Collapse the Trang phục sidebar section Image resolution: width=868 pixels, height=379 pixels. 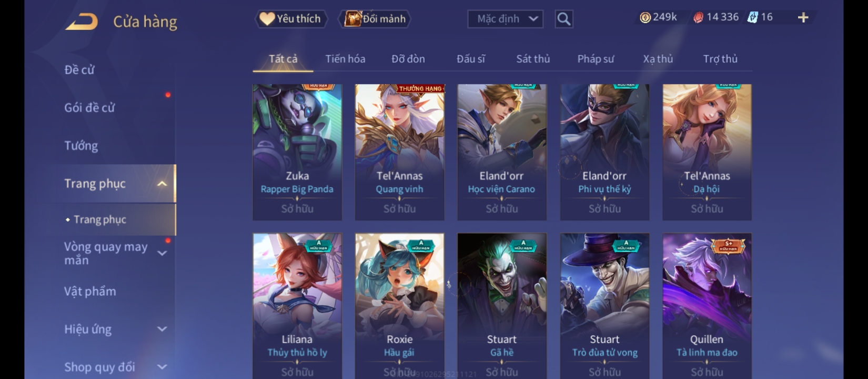click(162, 184)
